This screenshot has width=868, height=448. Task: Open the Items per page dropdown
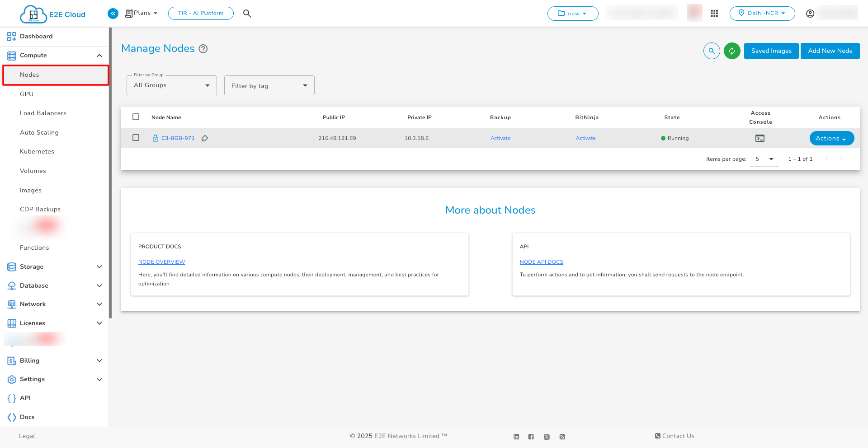pos(764,159)
